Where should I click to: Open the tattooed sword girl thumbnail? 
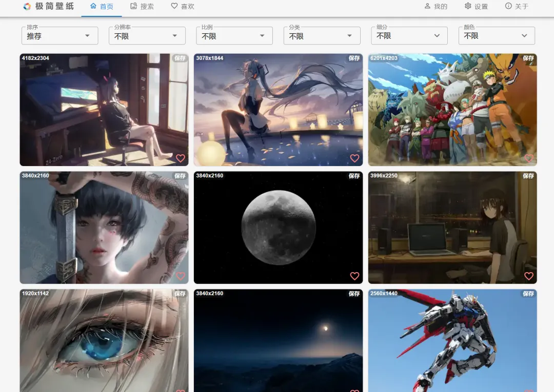pos(104,228)
